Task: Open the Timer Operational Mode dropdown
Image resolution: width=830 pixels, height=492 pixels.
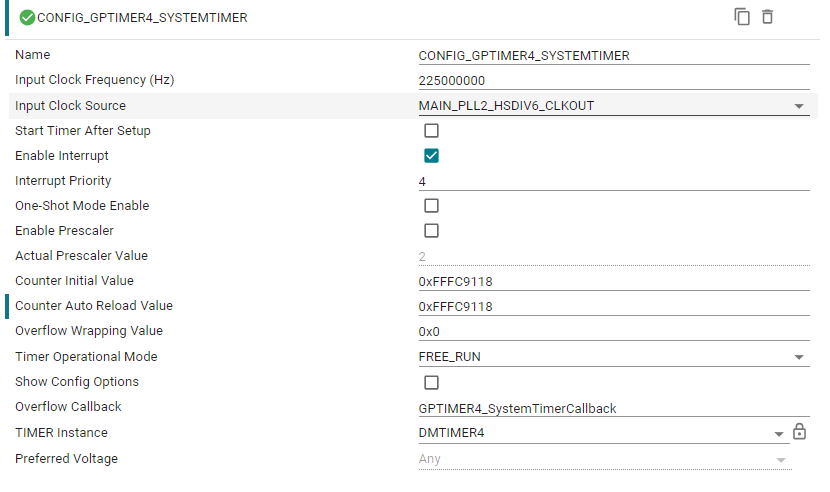Action: (x=614, y=357)
